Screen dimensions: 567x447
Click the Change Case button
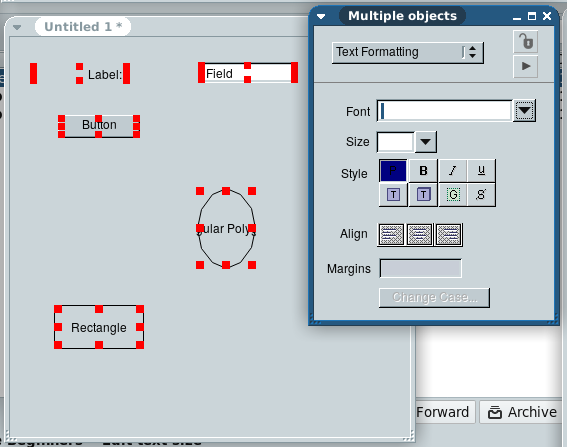point(434,298)
